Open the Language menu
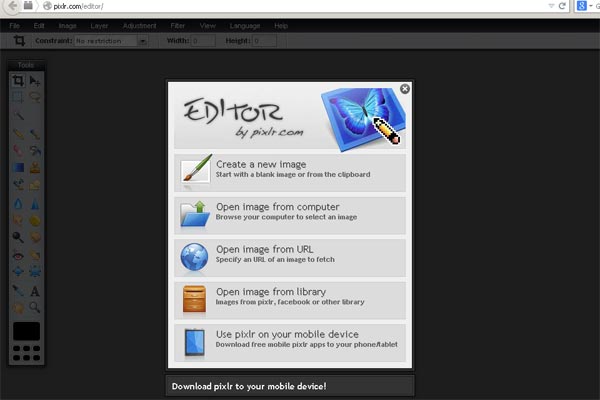The height and width of the screenshot is (400, 600). tap(245, 26)
